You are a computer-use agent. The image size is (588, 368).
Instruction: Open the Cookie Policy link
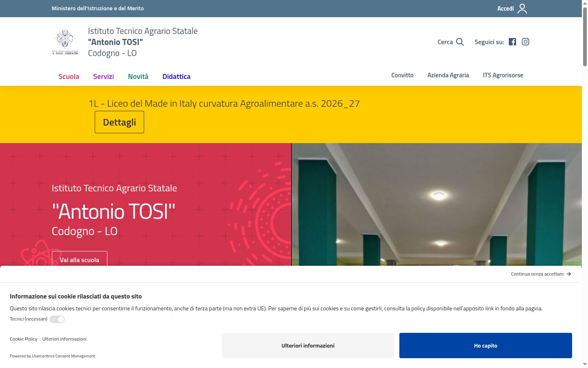click(23, 339)
